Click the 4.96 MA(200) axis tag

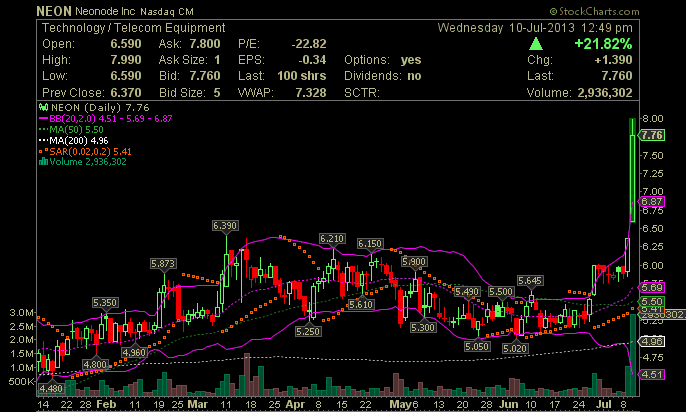[x=652, y=341]
